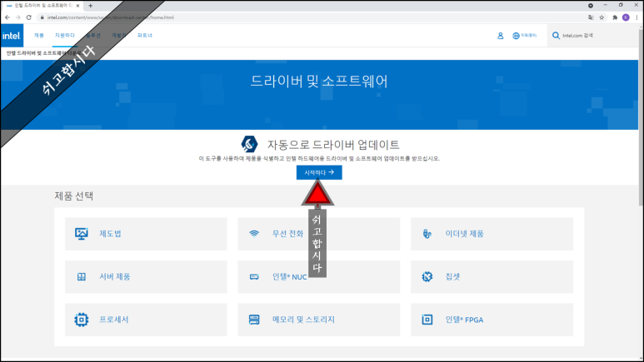
Task: Click the driver update assistant hexagon icon
Action: (249, 144)
